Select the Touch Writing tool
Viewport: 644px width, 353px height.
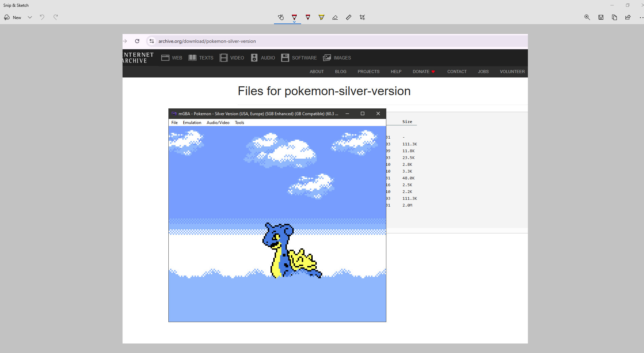(x=281, y=17)
